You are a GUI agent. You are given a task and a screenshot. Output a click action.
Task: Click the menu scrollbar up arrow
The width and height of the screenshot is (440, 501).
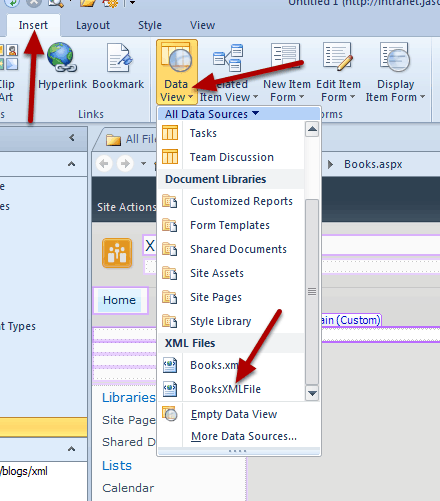(312, 129)
